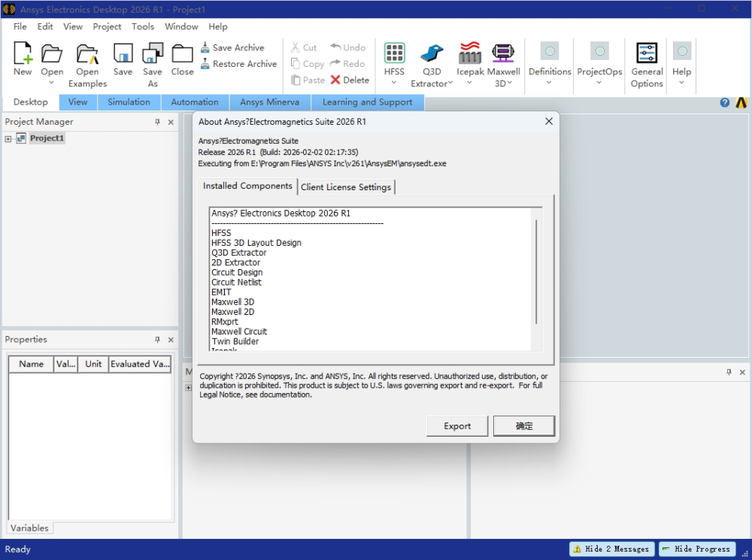Expand the Project1 tree node
The height and width of the screenshot is (560, 752).
click(x=8, y=139)
